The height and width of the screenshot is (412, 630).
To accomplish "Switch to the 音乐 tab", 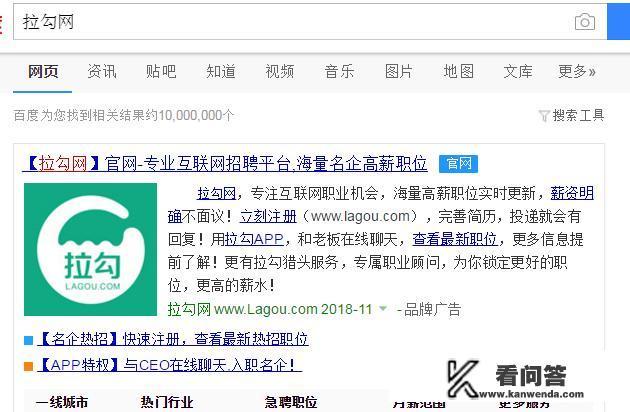I will click(339, 72).
